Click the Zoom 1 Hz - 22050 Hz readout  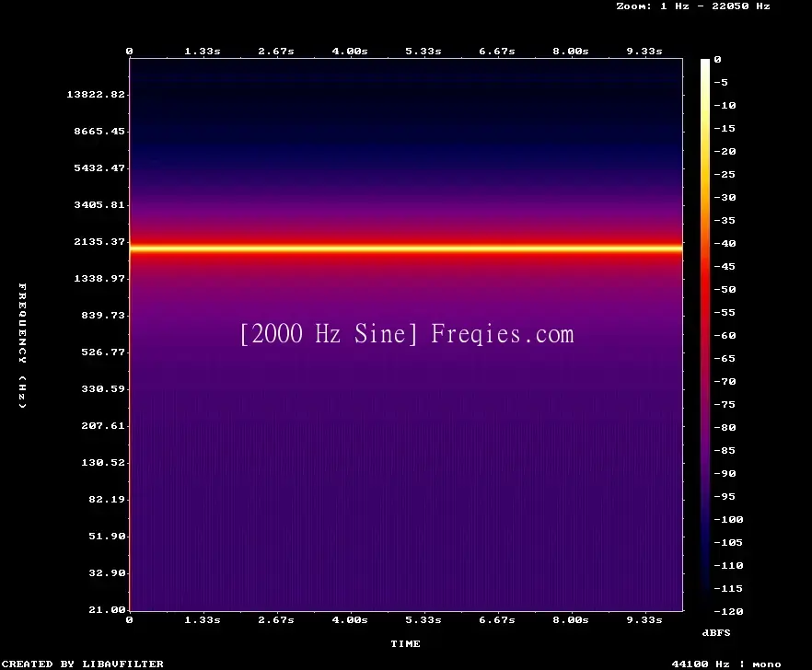[693, 6]
